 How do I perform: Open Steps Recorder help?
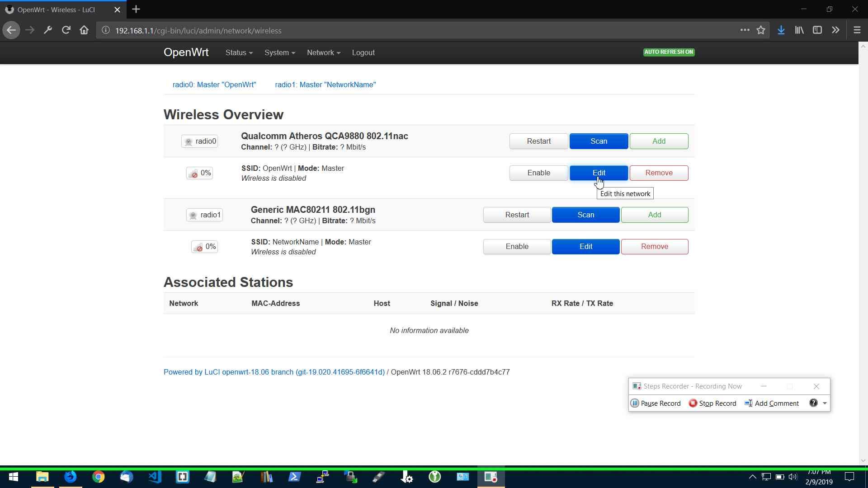(813, 403)
